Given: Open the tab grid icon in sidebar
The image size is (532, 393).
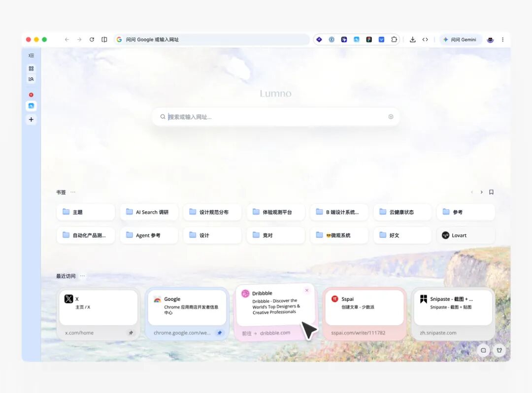Looking at the screenshot, I should pos(31,68).
